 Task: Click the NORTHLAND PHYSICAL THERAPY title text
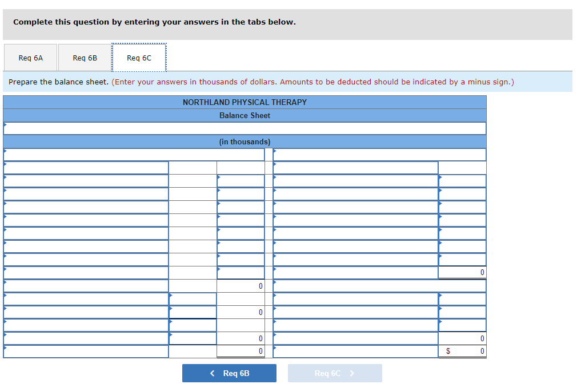[245, 102]
